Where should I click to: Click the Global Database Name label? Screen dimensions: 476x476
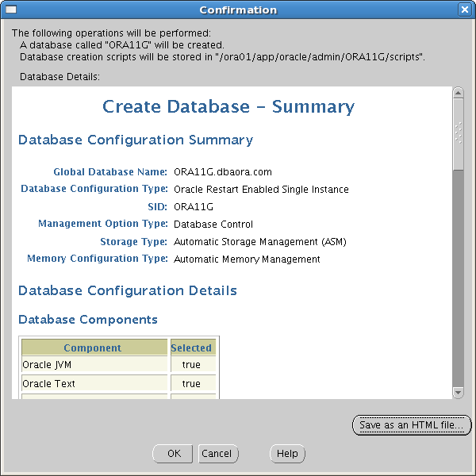(x=110, y=172)
